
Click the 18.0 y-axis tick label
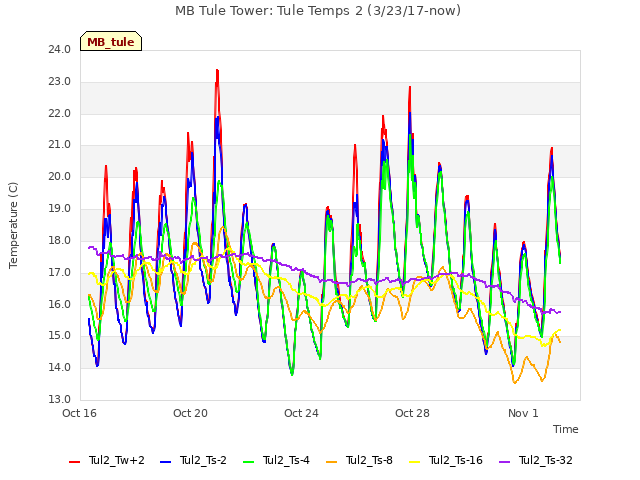(60, 240)
